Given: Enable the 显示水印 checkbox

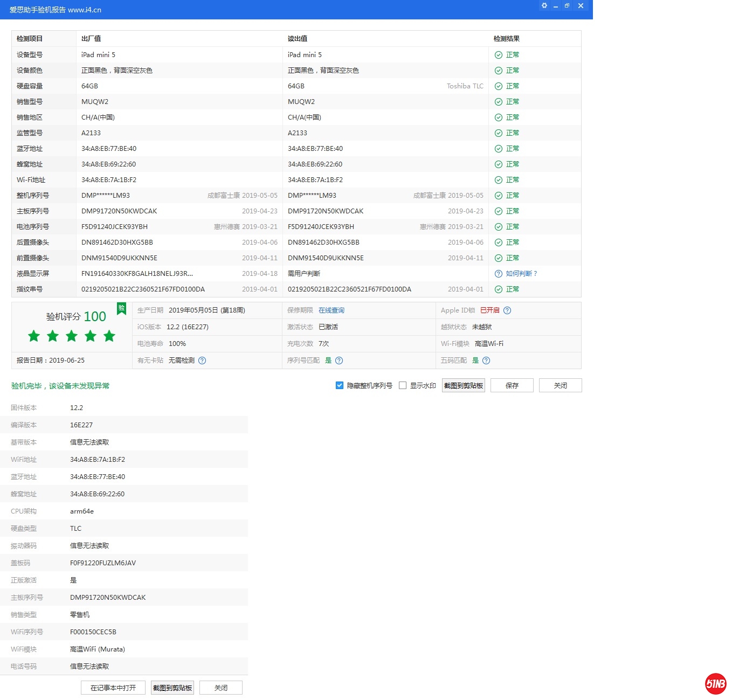Looking at the screenshot, I should pos(403,385).
